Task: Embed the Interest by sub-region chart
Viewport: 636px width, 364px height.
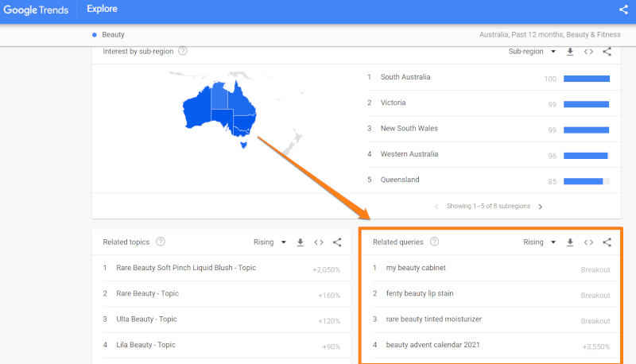Action: pyautogui.click(x=588, y=52)
